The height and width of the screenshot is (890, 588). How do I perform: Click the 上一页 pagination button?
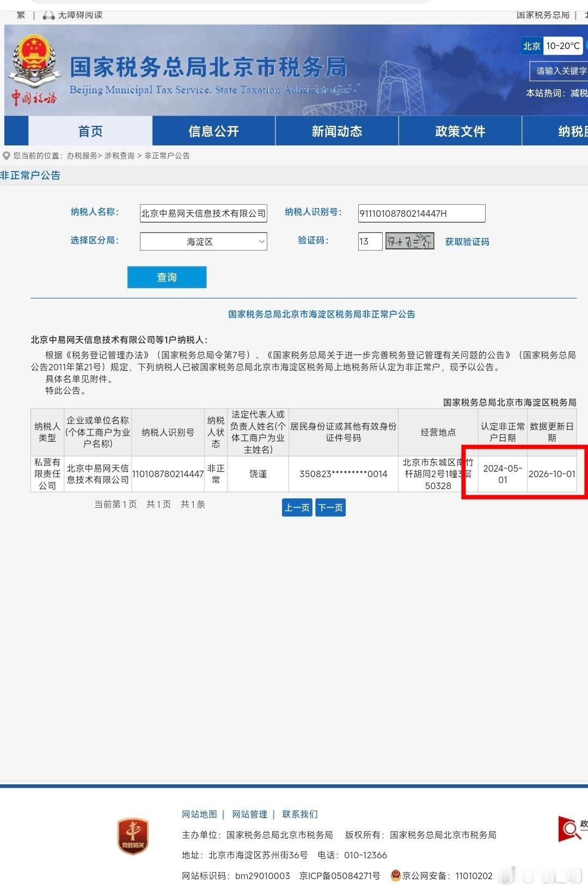click(x=297, y=508)
